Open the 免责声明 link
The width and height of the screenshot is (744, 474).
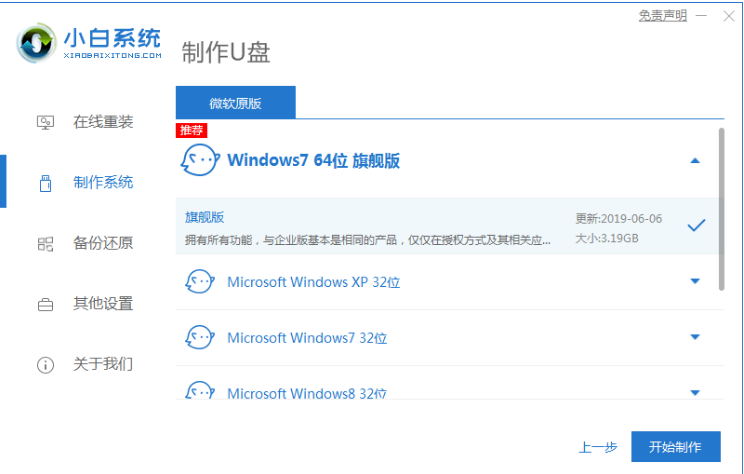point(662,16)
